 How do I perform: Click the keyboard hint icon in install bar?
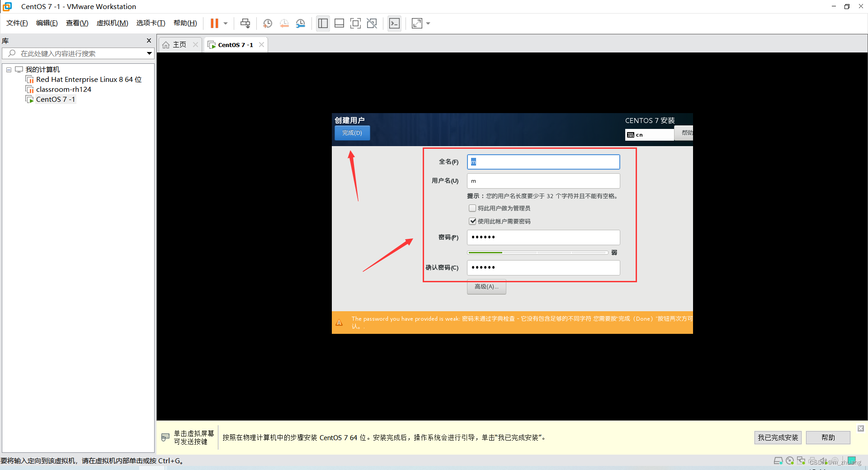165,437
